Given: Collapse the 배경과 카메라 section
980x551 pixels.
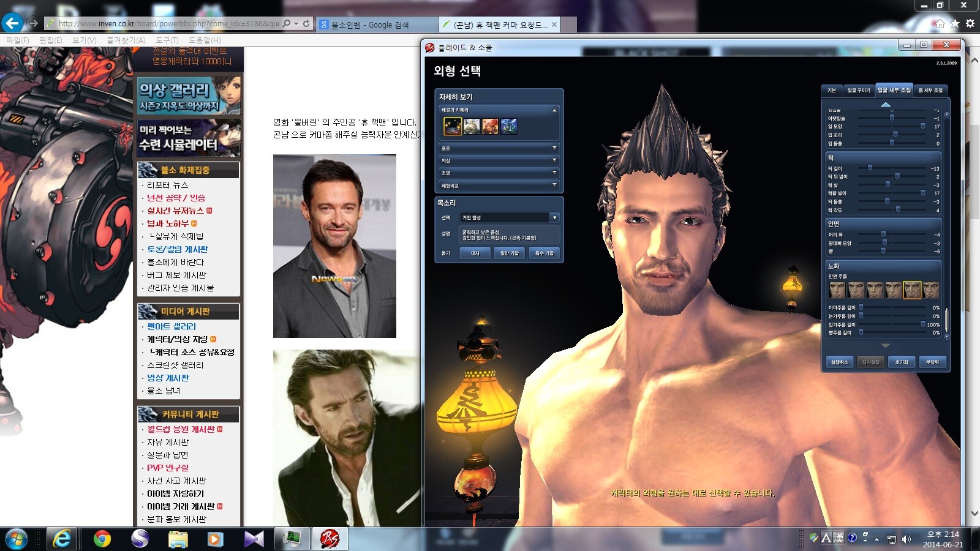Looking at the screenshot, I should click(554, 110).
